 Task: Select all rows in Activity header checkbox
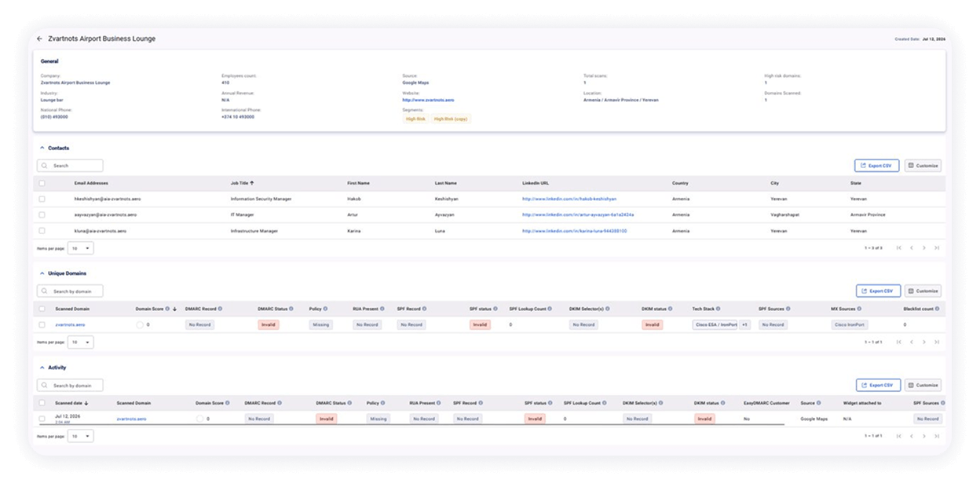point(42,403)
